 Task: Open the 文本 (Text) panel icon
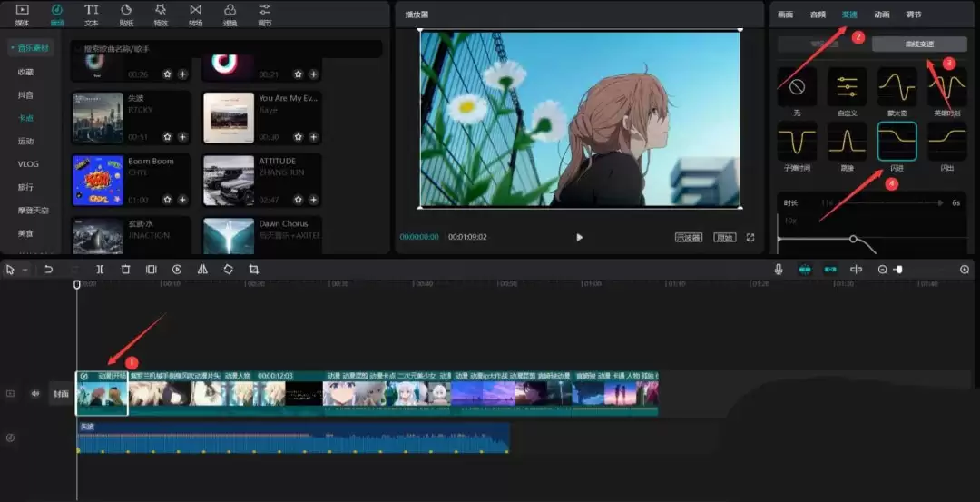(92, 14)
